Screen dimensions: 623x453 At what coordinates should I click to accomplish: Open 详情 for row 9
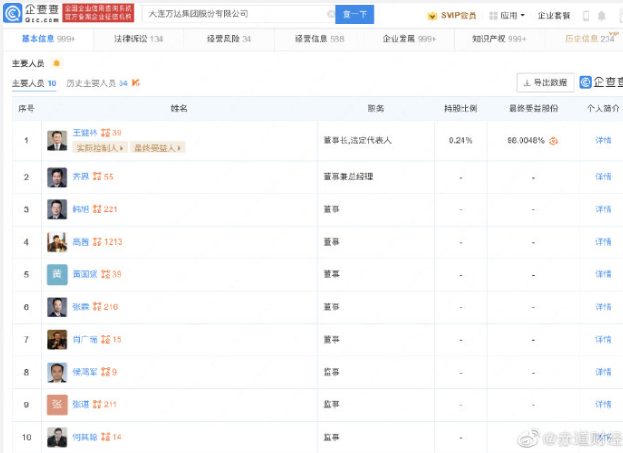603,405
